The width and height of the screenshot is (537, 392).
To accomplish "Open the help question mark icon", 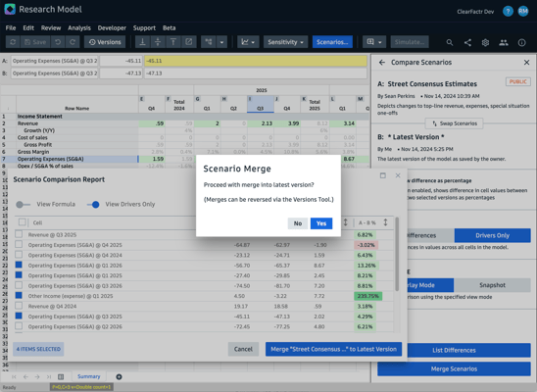I will tap(508, 11).
